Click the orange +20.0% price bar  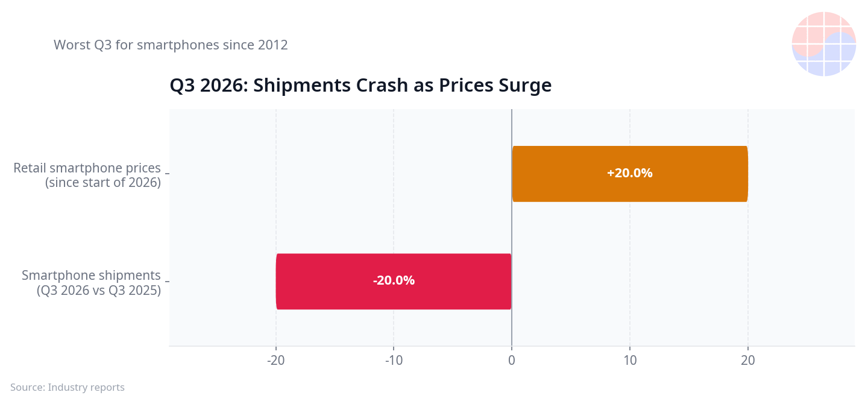(630, 174)
